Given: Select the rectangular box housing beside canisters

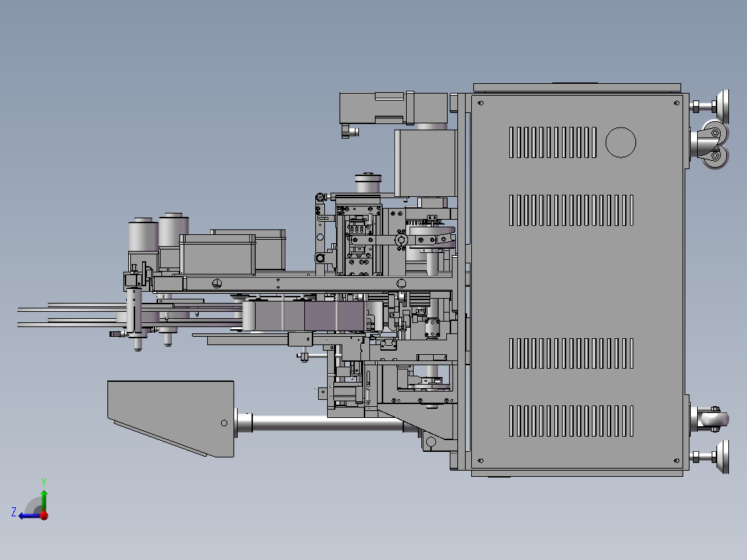Looking at the screenshot, I should (218, 254).
